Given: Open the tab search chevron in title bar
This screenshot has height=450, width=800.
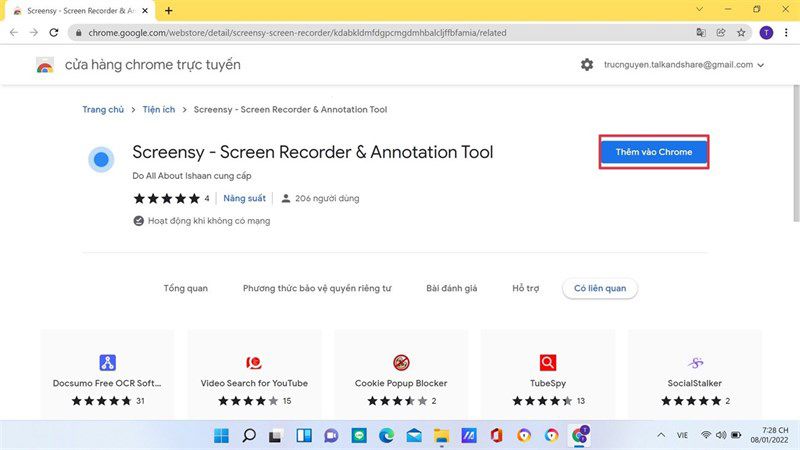Looking at the screenshot, I should (x=699, y=9).
